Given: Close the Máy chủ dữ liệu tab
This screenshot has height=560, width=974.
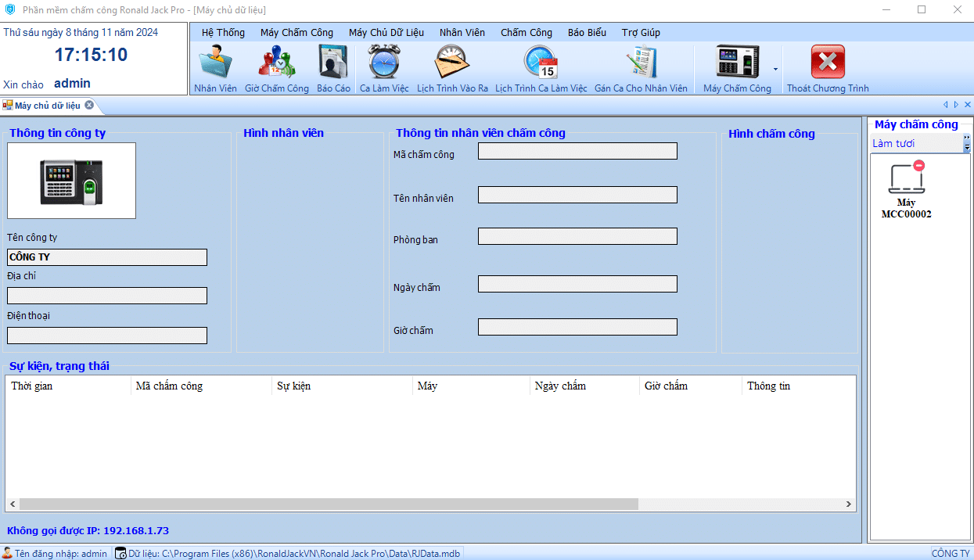Looking at the screenshot, I should pyautogui.click(x=89, y=106).
